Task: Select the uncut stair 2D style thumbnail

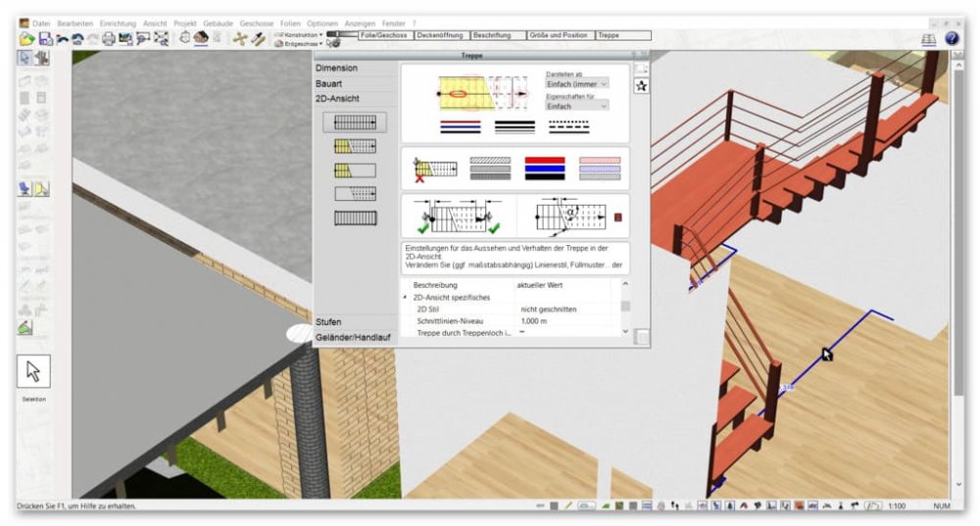Action: 355,218
